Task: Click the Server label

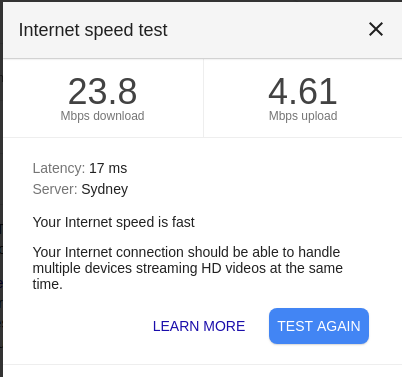Action: (55, 189)
